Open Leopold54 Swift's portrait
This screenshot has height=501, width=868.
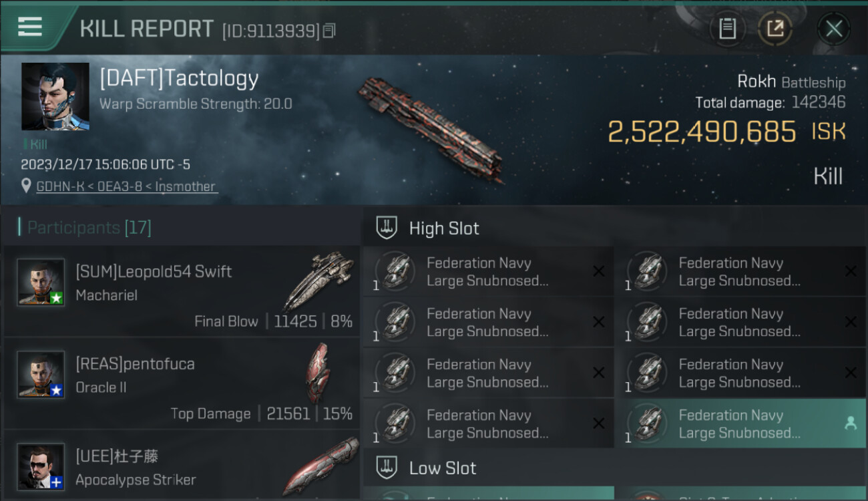[41, 283]
